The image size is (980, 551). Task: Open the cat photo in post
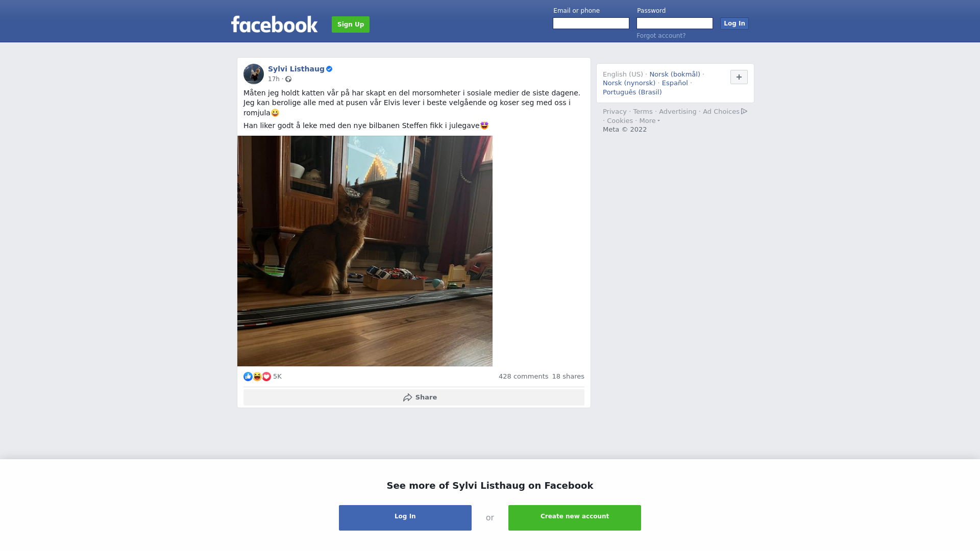coord(365,251)
